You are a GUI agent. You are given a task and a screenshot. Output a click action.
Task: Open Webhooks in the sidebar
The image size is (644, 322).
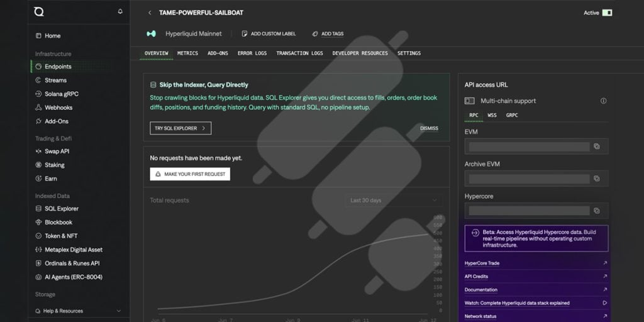pyautogui.click(x=54, y=108)
